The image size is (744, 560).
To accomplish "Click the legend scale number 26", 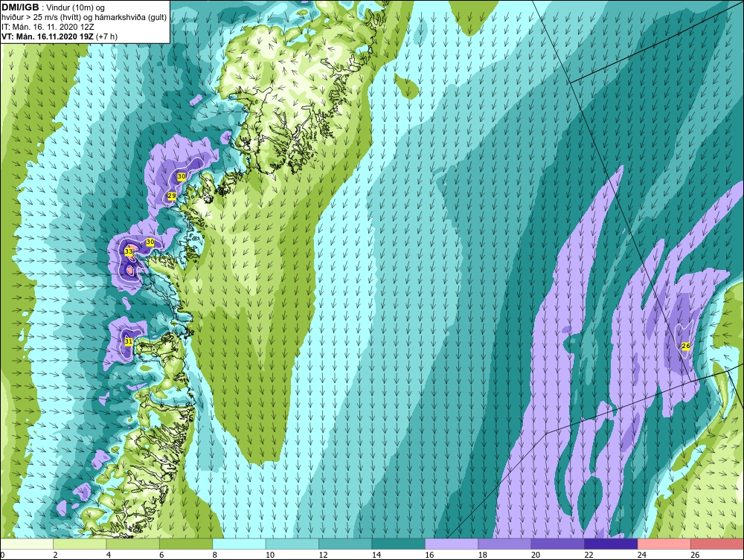I will 695,555.
